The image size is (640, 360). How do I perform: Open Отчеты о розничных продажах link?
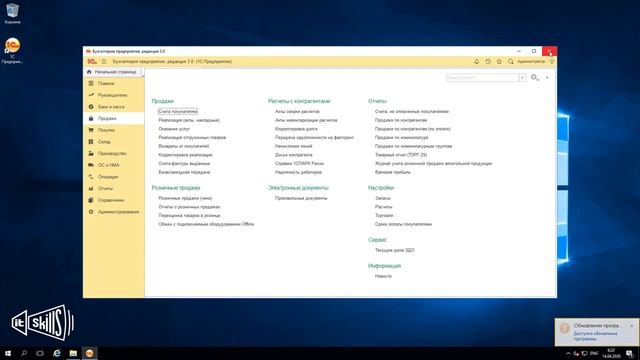pyautogui.click(x=189, y=207)
